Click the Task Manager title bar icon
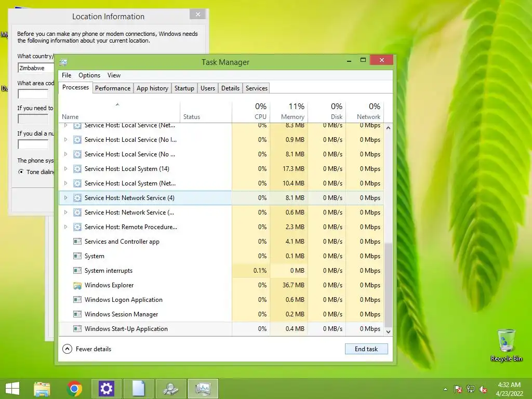 tap(63, 62)
